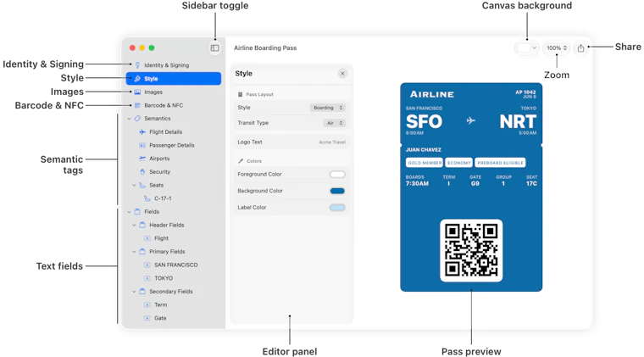Click the PREBOARD ELIGIBLE badge on the pass
644x357 pixels.
(500, 163)
